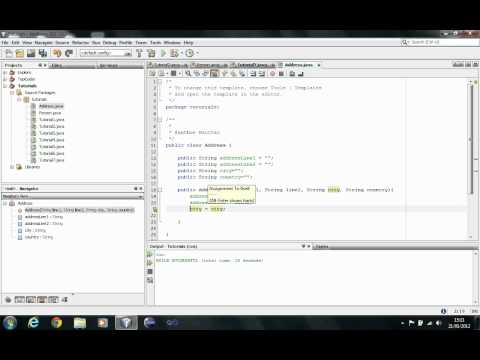Switch to the Files panel tab

click(x=56, y=65)
